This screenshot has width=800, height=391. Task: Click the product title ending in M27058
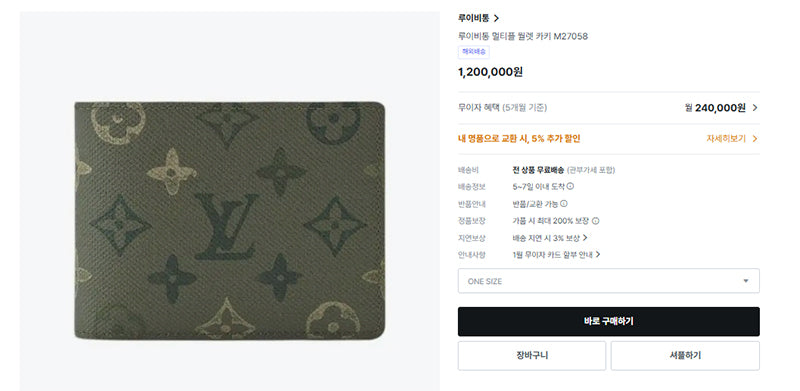(523, 36)
